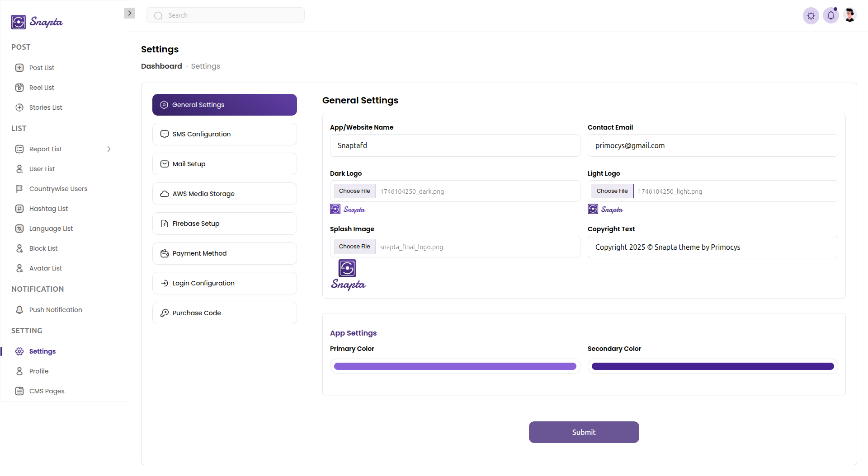Open the notifications bell icon
This screenshot has height=476, width=868.
click(x=830, y=16)
